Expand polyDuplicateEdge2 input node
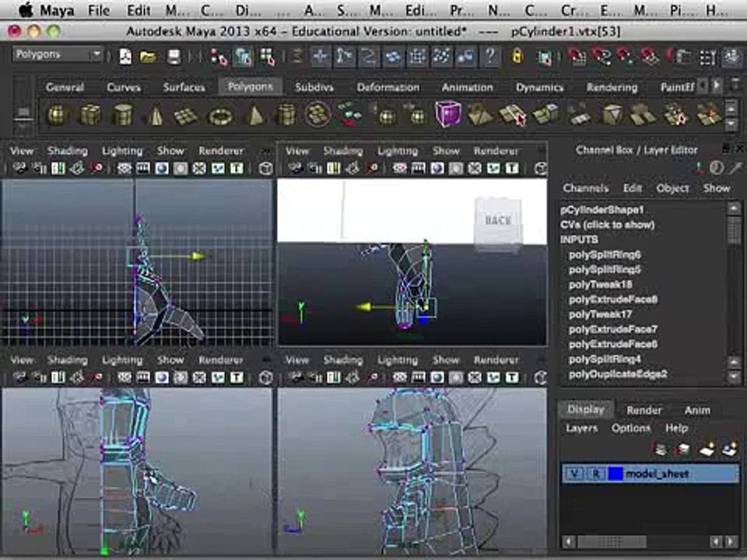Screen dimensions: 747x560 tap(617, 374)
